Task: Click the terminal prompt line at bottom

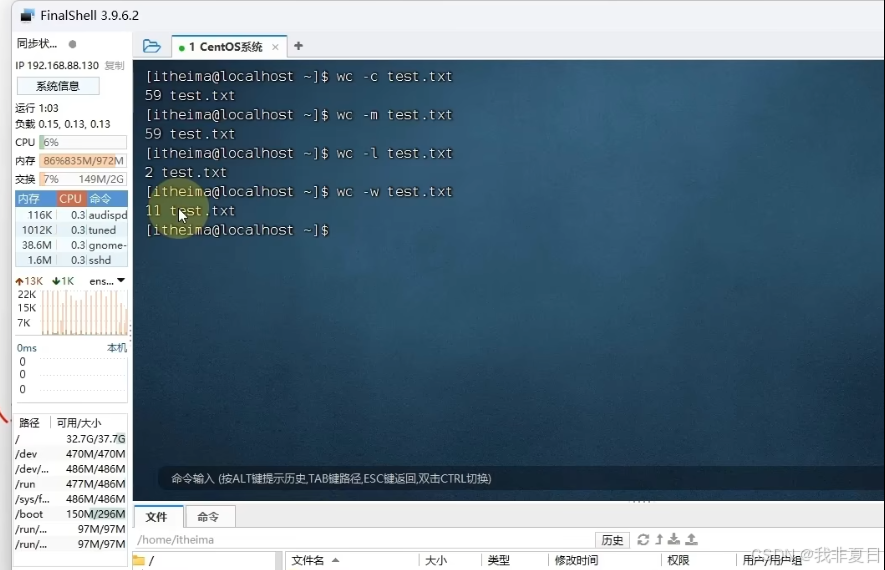Action: click(x=237, y=230)
